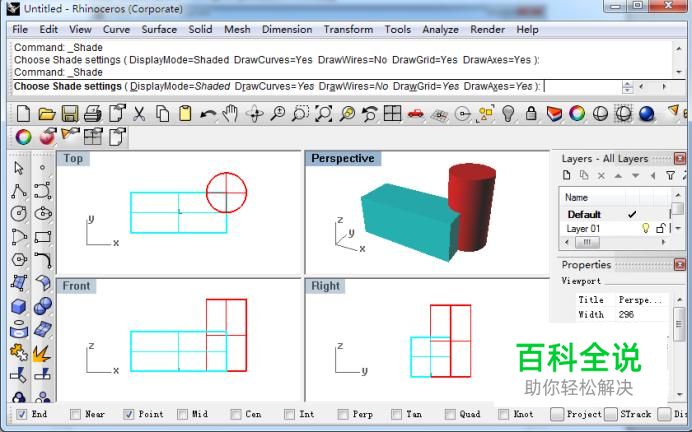
Task: Click the padlock Lock objects icon
Action: [x=531, y=113]
